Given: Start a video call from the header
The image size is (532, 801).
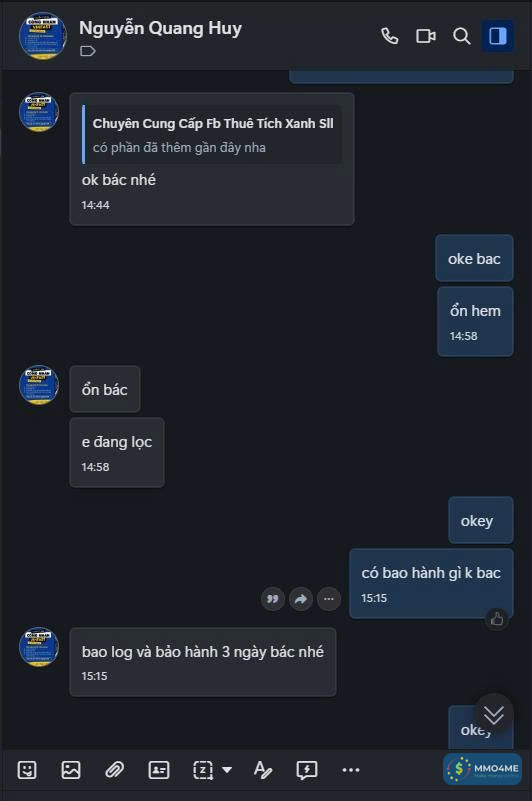Looking at the screenshot, I should [425, 36].
